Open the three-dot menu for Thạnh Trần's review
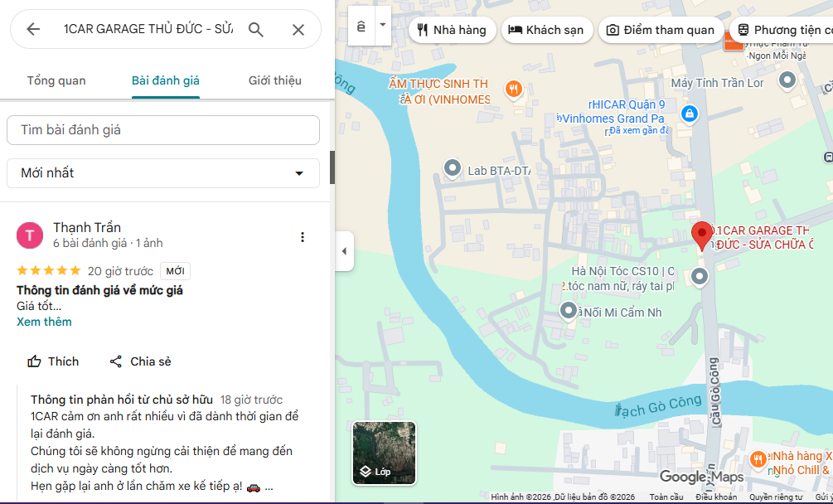Image resolution: width=833 pixels, height=504 pixels. pos(303,237)
